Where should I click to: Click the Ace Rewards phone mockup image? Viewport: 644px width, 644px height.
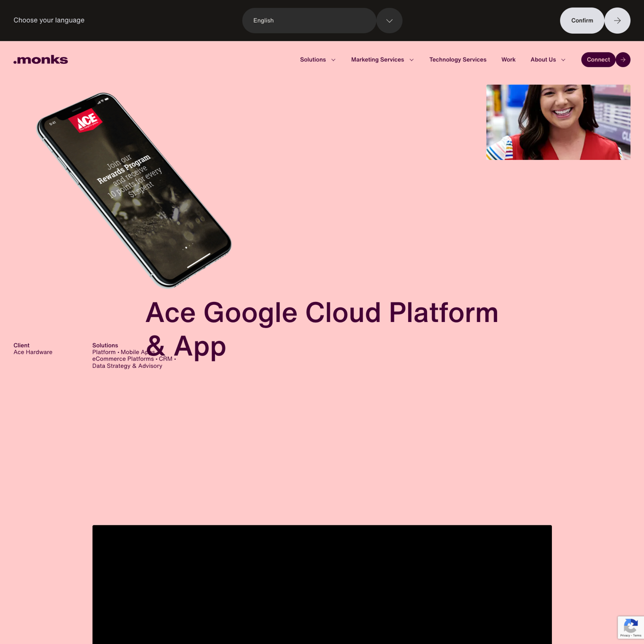click(x=134, y=190)
